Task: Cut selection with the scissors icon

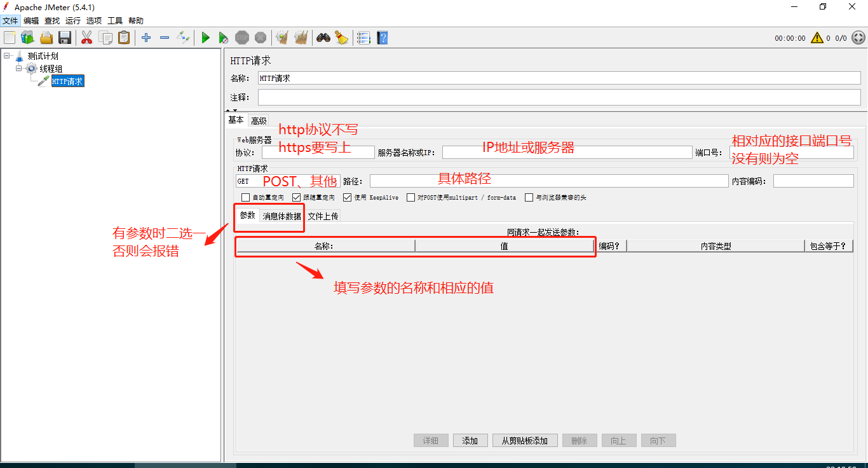Action: click(87, 38)
